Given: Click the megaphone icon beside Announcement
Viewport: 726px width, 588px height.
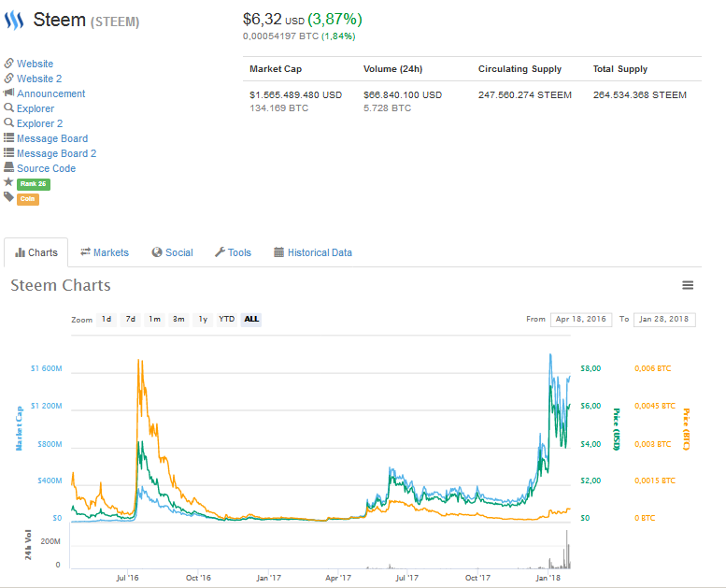Looking at the screenshot, I should click(x=8, y=93).
